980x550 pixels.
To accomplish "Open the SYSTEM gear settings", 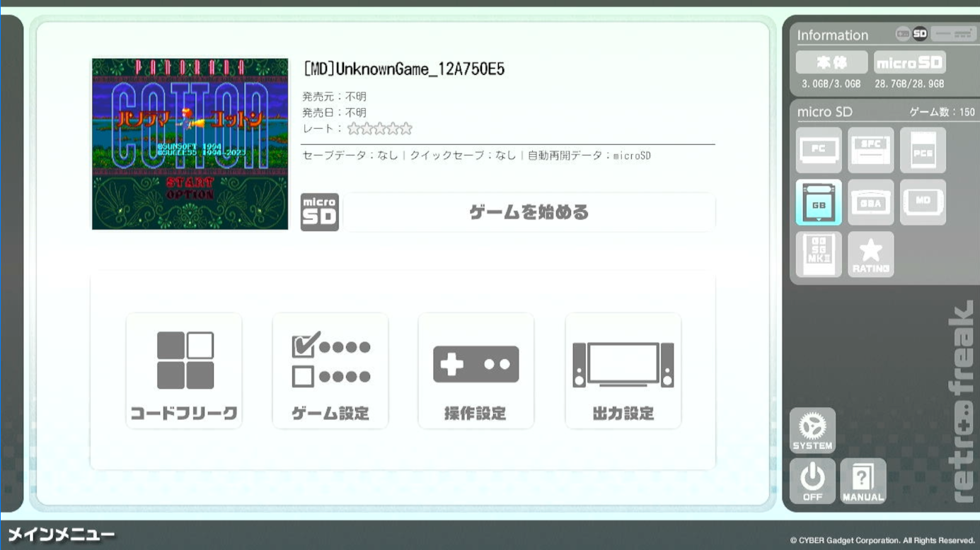I will click(812, 430).
